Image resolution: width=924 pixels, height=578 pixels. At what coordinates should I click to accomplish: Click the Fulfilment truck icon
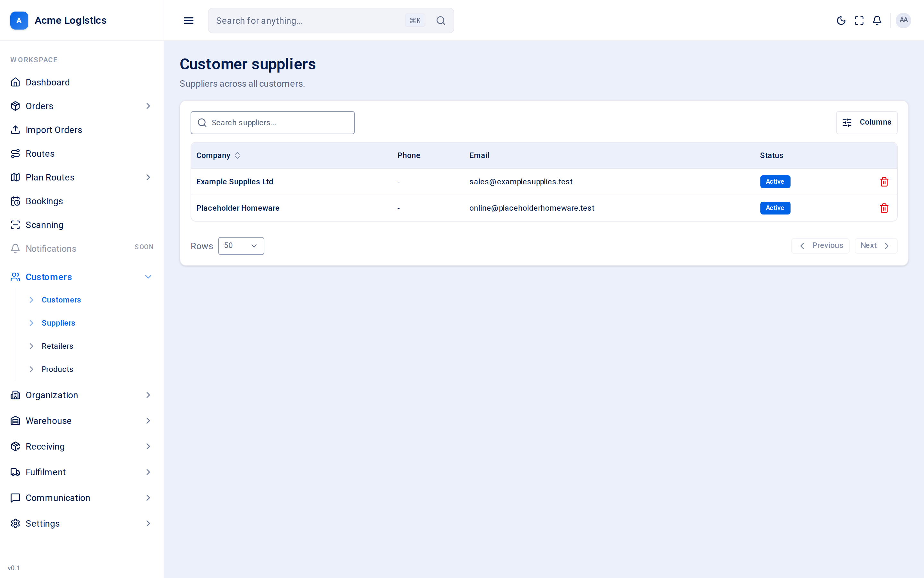(15, 472)
